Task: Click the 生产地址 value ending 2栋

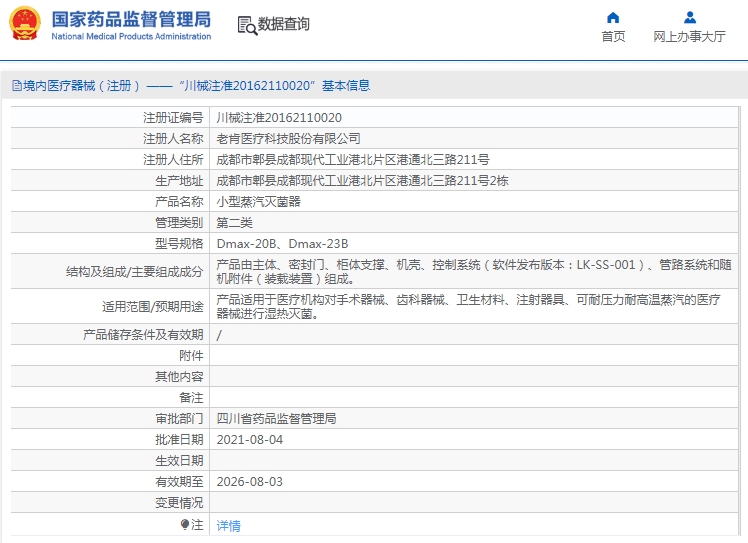Action: [363, 181]
